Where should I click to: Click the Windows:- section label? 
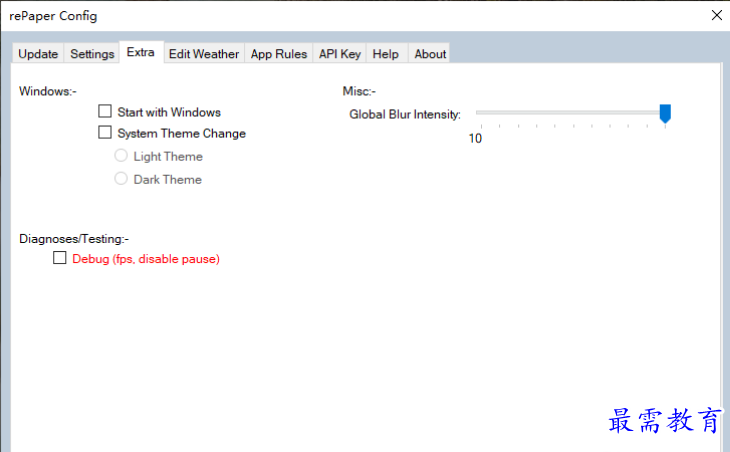pos(47,91)
